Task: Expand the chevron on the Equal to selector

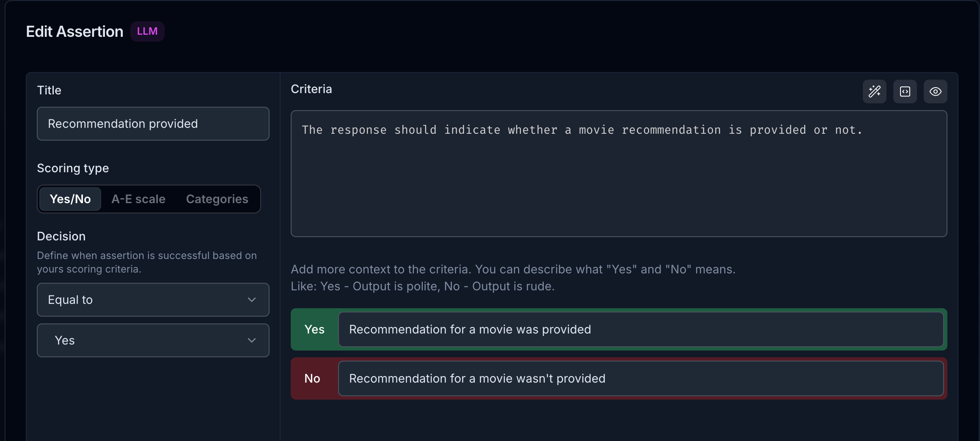Action: (252, 300)
